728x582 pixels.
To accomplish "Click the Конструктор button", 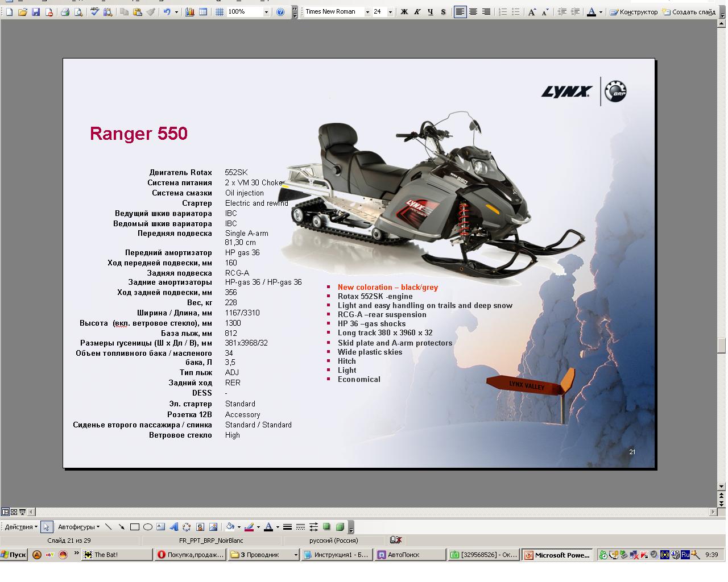I will (634, 12).
